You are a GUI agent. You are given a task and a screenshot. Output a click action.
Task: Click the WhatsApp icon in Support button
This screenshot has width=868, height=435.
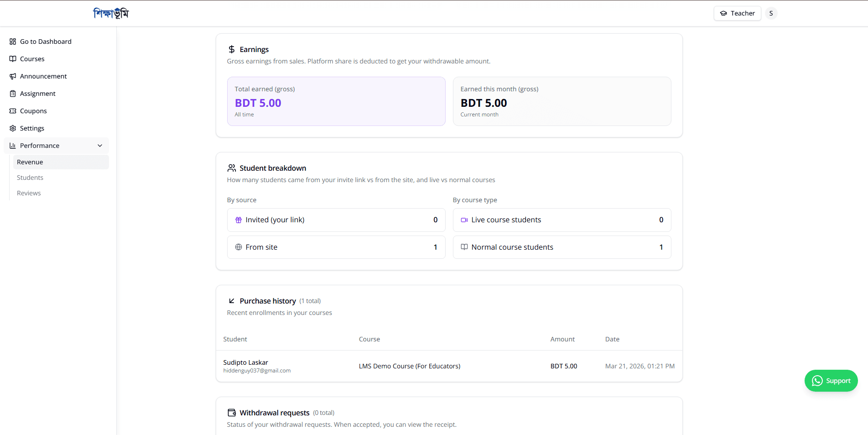(x=817, y=381)
